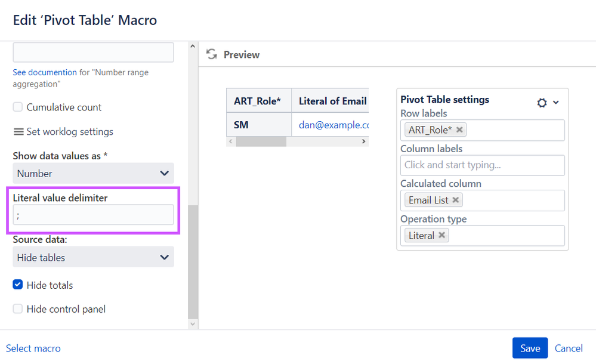
Task: Expand the chevron next to settings gear
Action: 556,103
